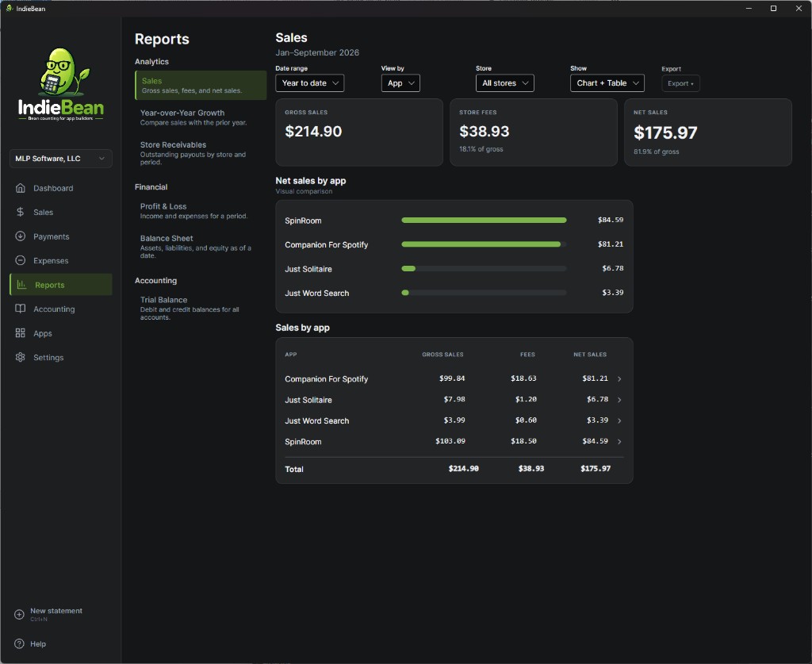
Task: Open the MLP Software, LLC company selector
Action: coord(60,159)
